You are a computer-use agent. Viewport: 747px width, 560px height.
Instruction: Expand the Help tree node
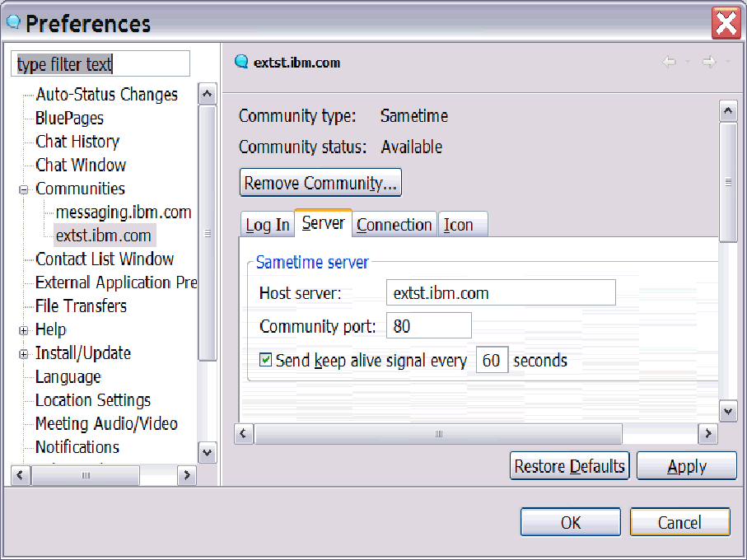(x=23, y=330)
